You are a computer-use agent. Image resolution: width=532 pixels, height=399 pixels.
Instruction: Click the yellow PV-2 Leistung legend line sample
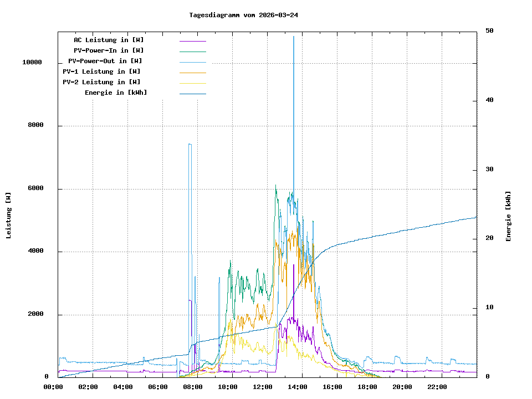coord(192,83)
